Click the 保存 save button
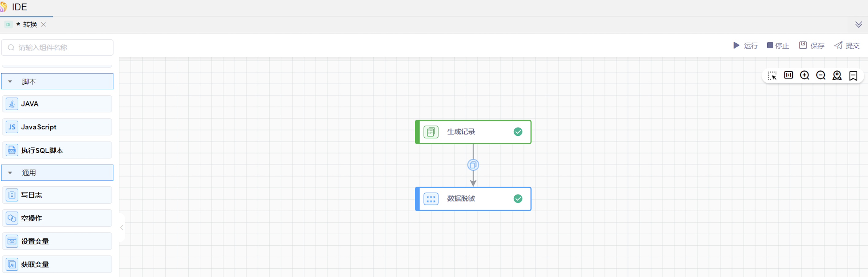 (812, 45)
